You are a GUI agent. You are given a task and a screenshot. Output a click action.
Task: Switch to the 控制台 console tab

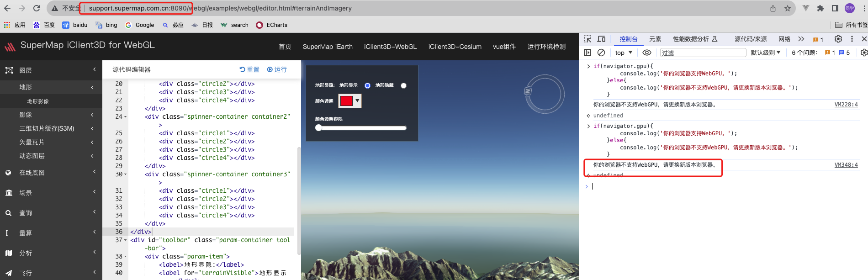click(629, 39)
